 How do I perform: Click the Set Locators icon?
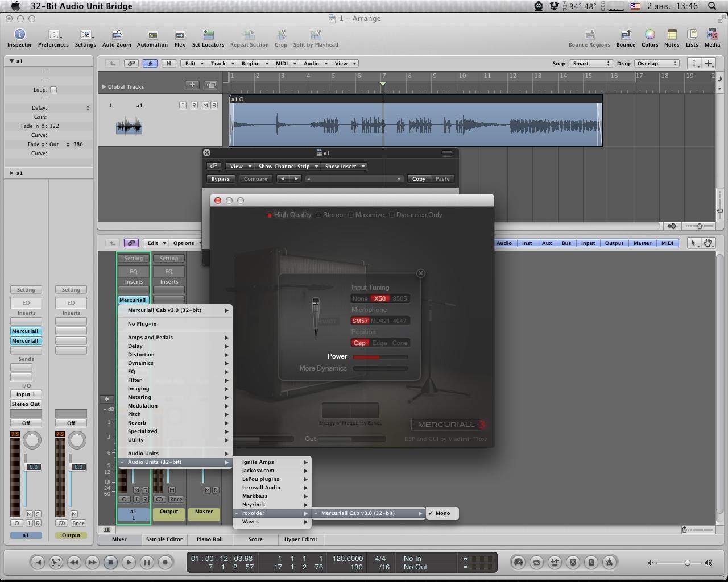click(x=208, y=35)
